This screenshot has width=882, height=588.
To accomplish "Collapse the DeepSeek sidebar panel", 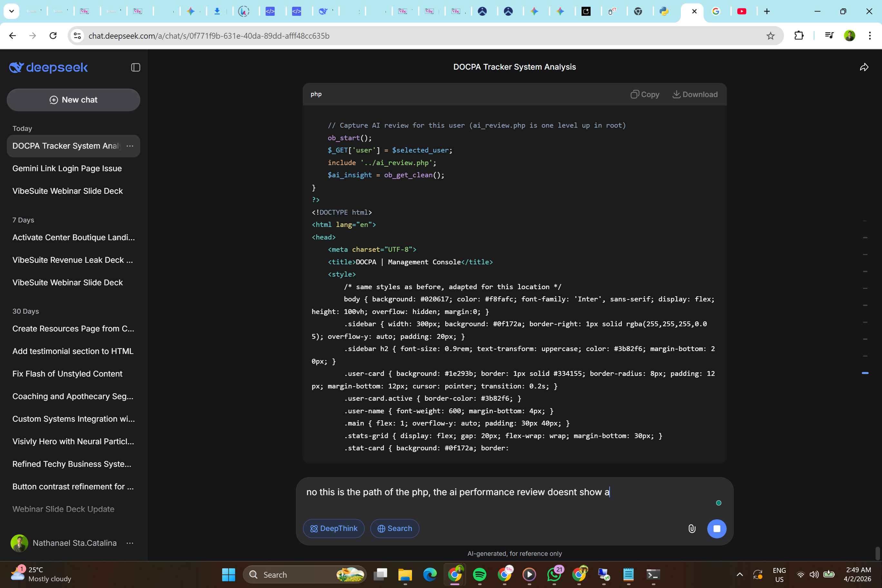I will (x=135, y=67).
